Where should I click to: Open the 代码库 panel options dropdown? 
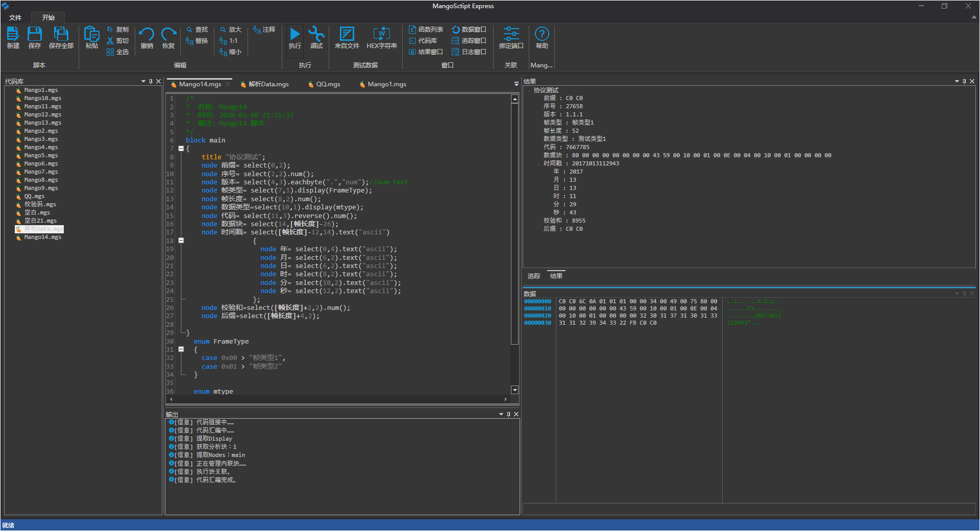pos(143,81)
